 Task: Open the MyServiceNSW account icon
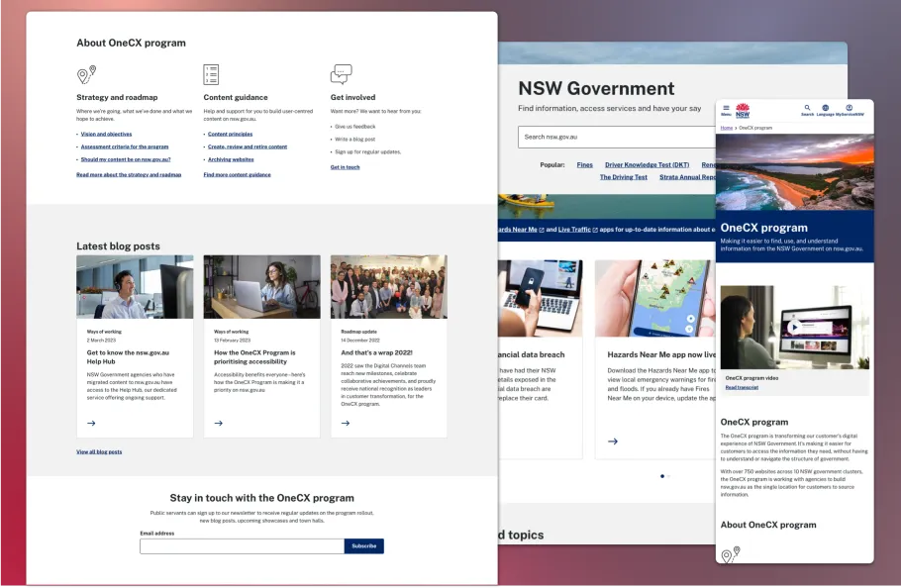pos(849,107)
